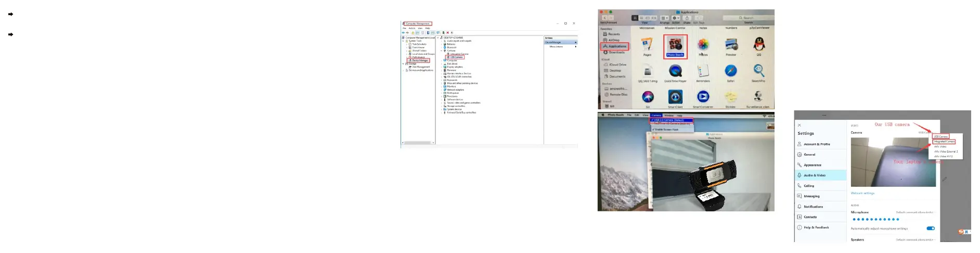Toggle automatically adjust microphone settings switch
The width and height of the screenshot is (980, 253).
[931, 228]
